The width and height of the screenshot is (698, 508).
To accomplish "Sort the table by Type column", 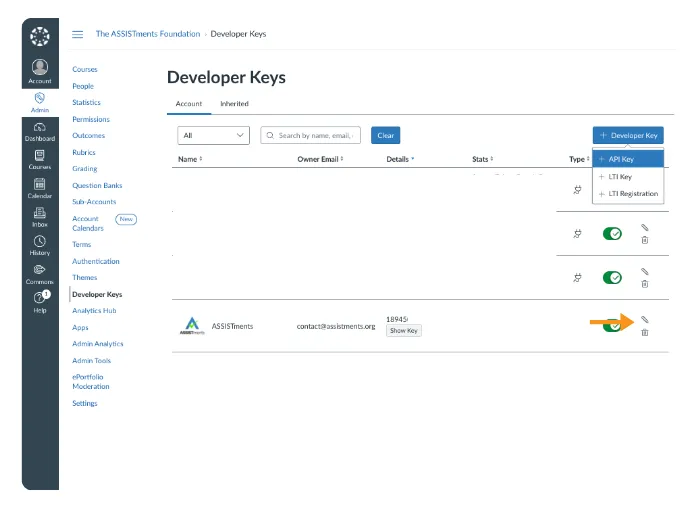I will [579, 159].
